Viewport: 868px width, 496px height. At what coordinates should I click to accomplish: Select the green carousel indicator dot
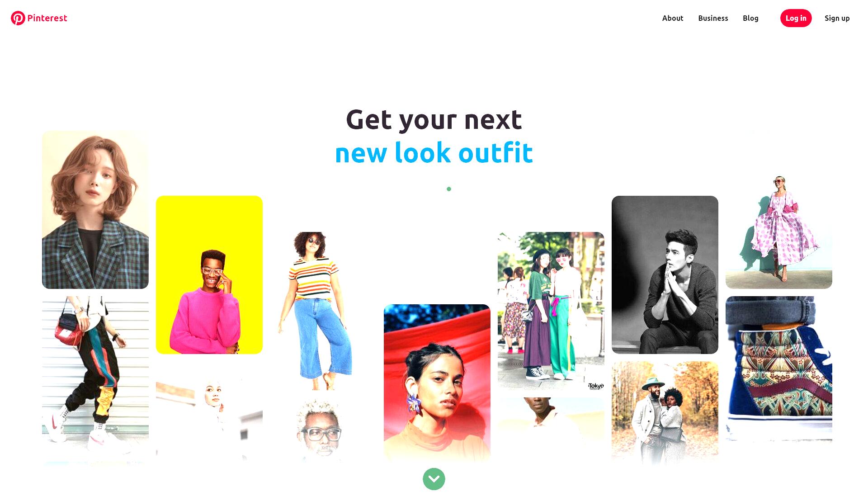(449, 189)
